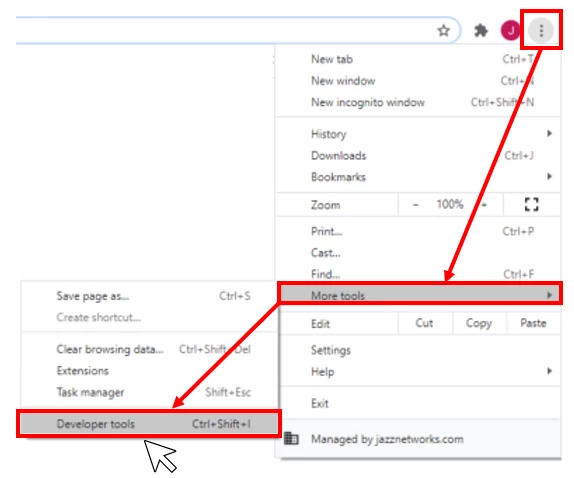Open the Bookmarks menu entry
The height and width of the screenshot is (478, 574).
pyautogui.click(x=418, y=177)
